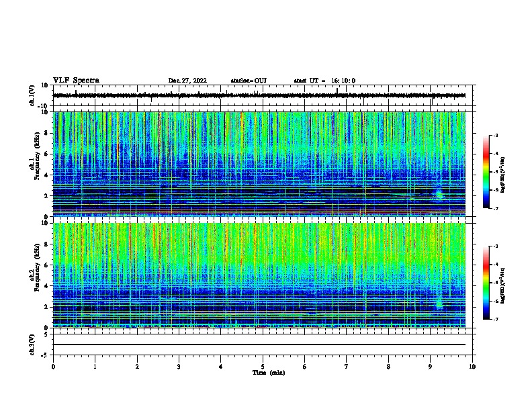Screen dimensions: 532x411
Task: Click the "6" kHz tick on the ch.2 spectrogram
Action: [46, 265]
